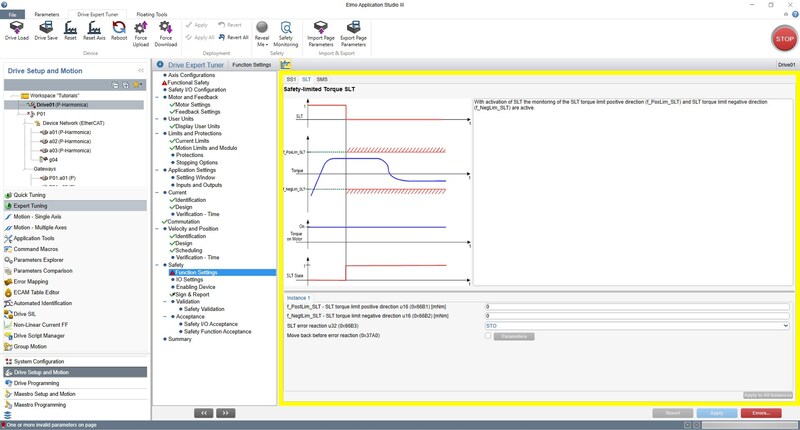Click the Drive Load icon
This screenshot has height=430, width=800.
coord(17,29)
